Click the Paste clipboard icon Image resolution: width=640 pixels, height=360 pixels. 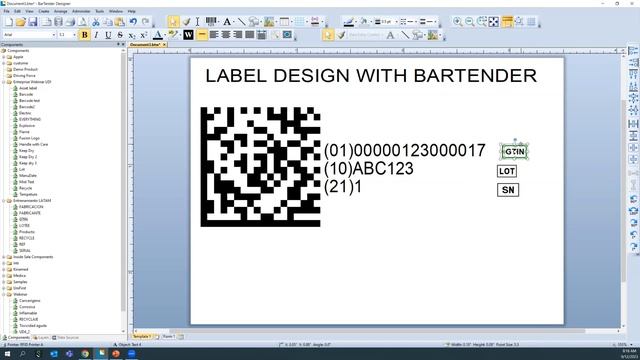coord(120,22)
